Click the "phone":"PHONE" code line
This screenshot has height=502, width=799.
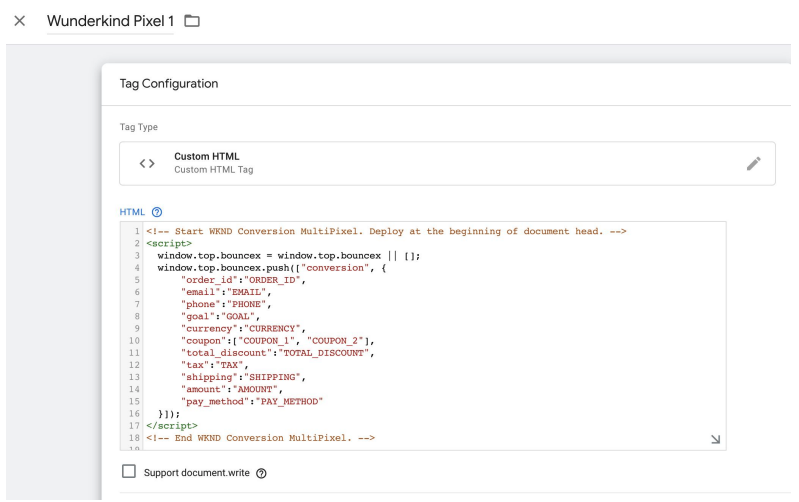point(226,304)
